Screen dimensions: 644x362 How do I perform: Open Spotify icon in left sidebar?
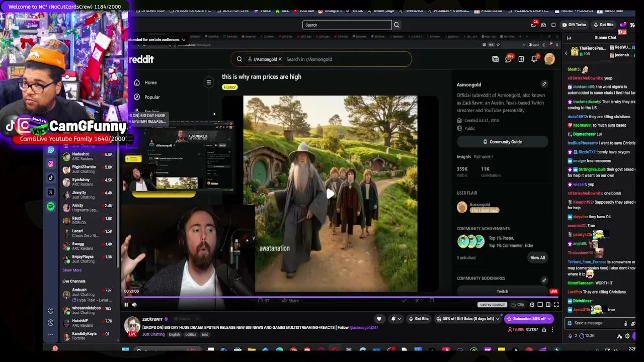point(51,207)
